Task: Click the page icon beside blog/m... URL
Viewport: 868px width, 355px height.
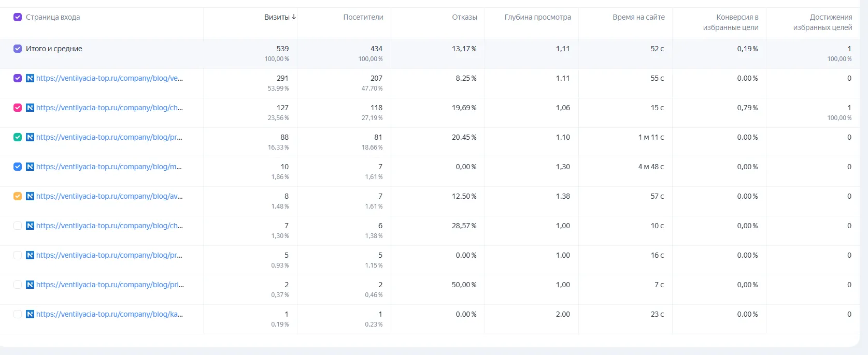Action: tap(30, 167)
